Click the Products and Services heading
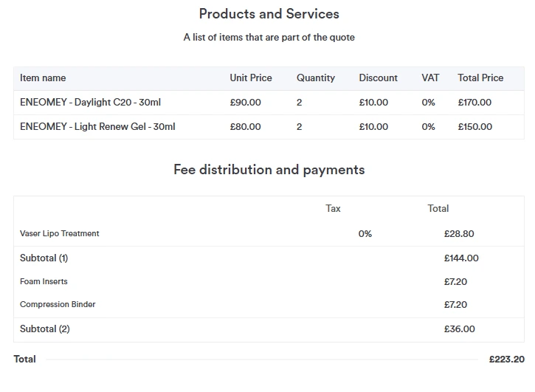Image resolution: width=535 pixels, height=392 pixels. point(269,14)
